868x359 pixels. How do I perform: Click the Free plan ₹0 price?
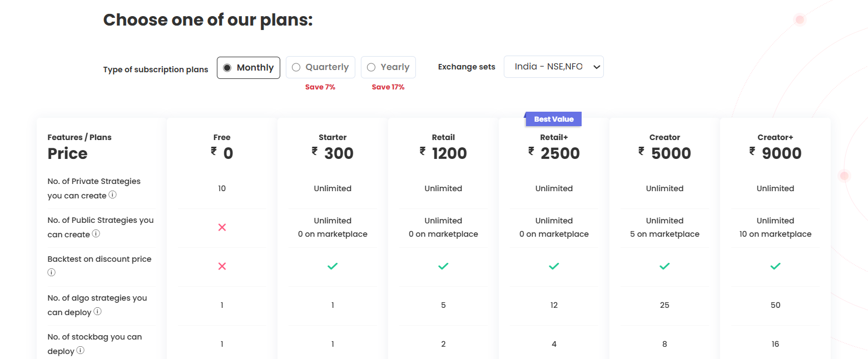coord(222,153)
